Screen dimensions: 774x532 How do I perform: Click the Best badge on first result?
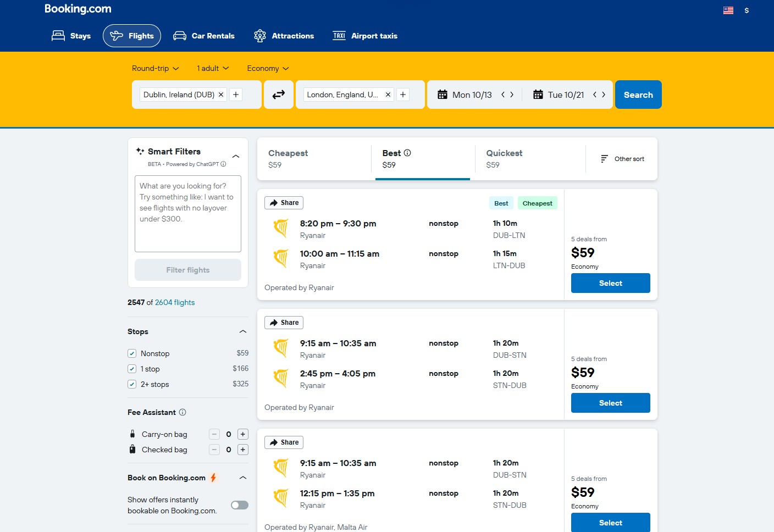(x=501, y=203)
